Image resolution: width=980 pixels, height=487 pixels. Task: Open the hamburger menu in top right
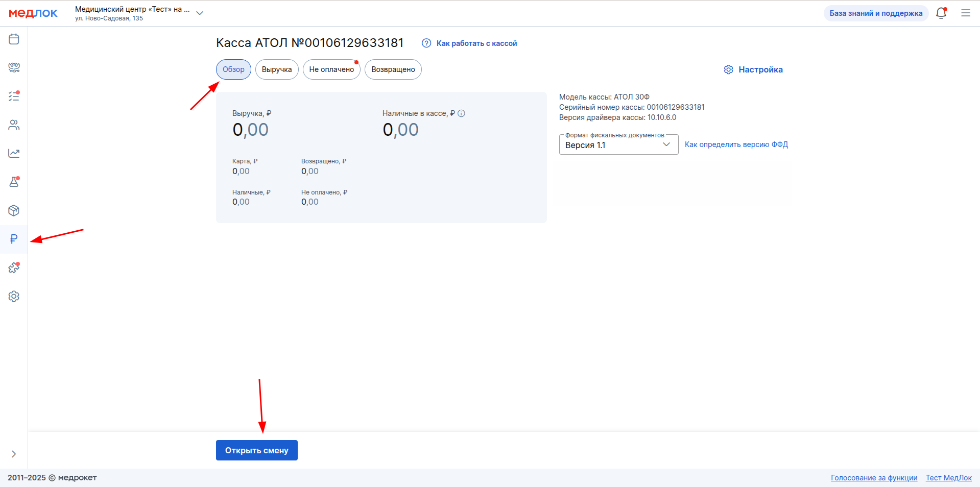[x=966, y=13]
